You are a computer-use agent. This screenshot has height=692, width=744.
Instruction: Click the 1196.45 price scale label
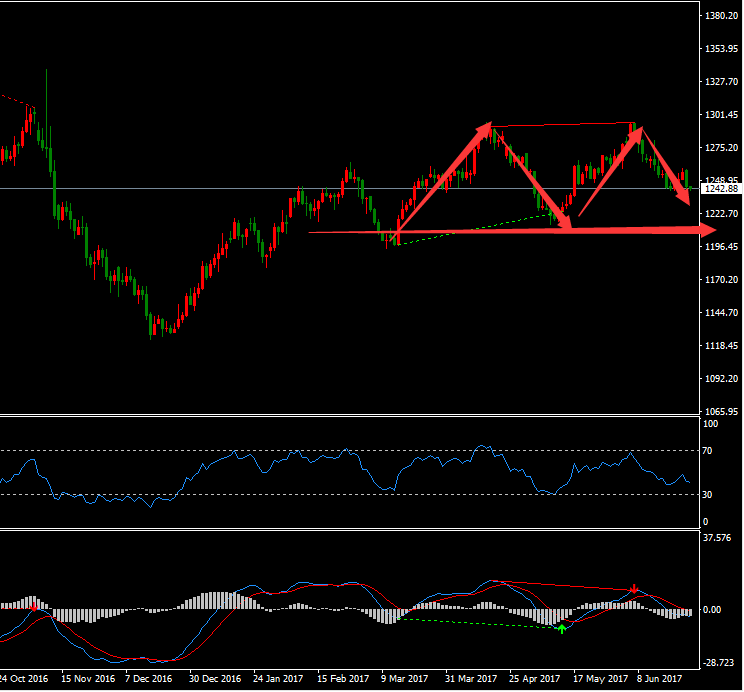tap(721, 246)
